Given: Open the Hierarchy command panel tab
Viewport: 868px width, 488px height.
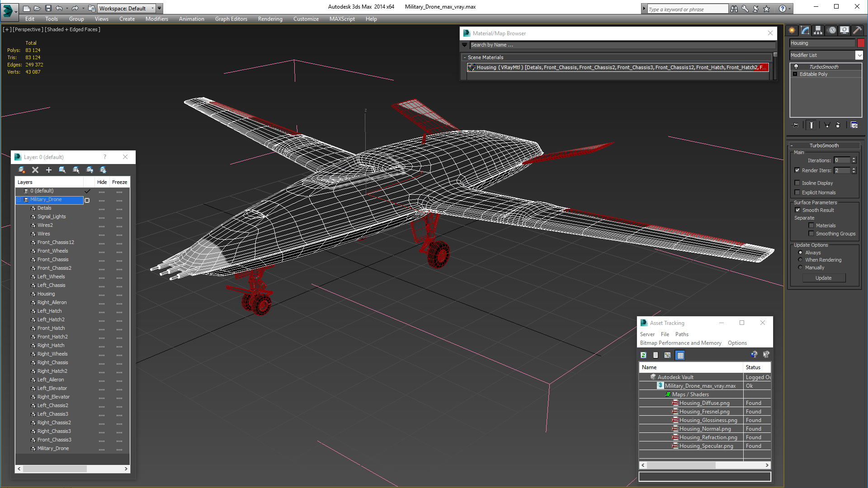Looking at the screenshot, I should pos(818,30).
